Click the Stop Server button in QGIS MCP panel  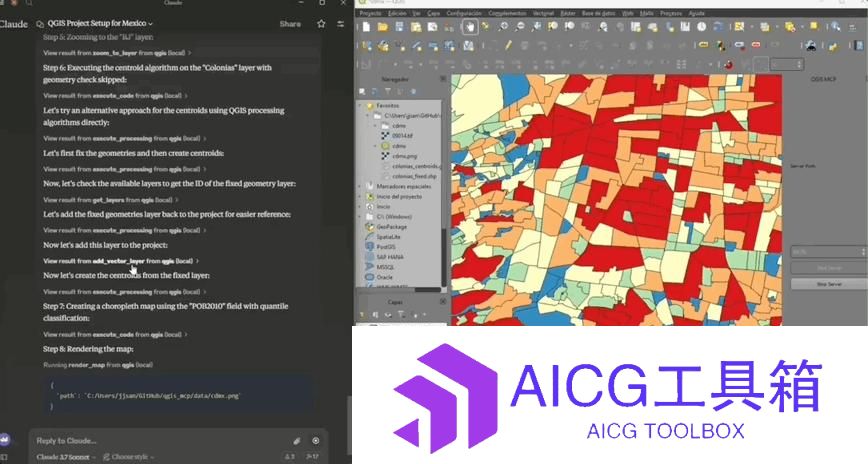tap(829, 284)
